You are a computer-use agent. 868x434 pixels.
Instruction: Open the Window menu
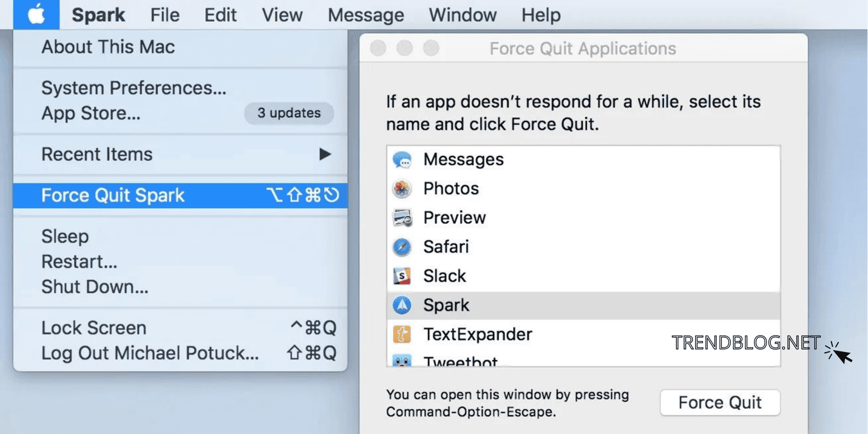(463, 15)
